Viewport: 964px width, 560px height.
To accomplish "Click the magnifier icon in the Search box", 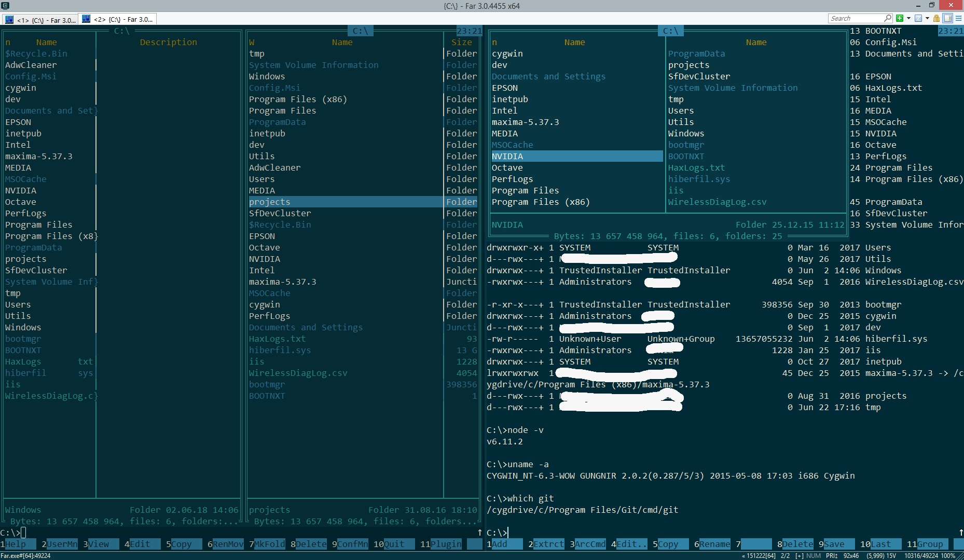I will tap(888, 18).
